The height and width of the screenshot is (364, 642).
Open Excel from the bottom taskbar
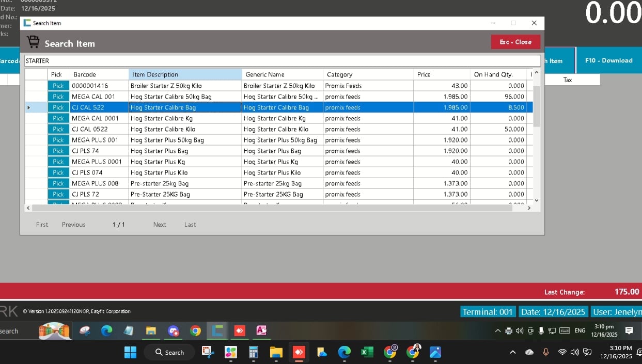(x=367, y=352)
